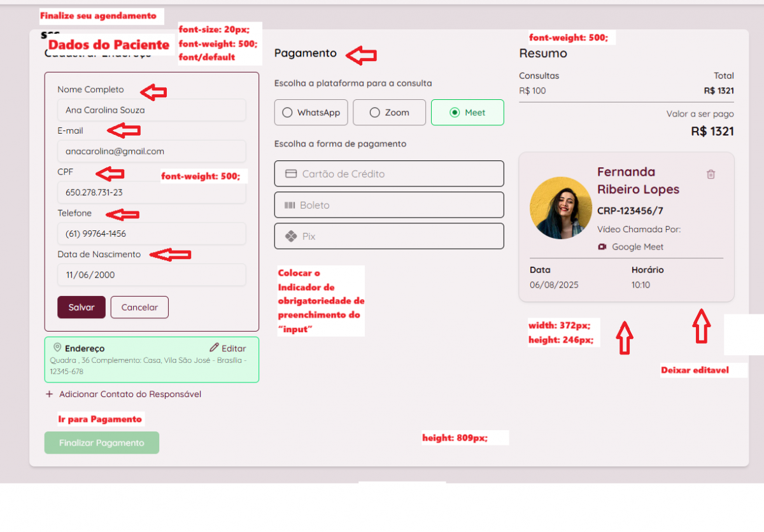The height and width of the screenshot is (532, 764).
Task: Click the Pix logo icon
Action: [x=291, y=236]
